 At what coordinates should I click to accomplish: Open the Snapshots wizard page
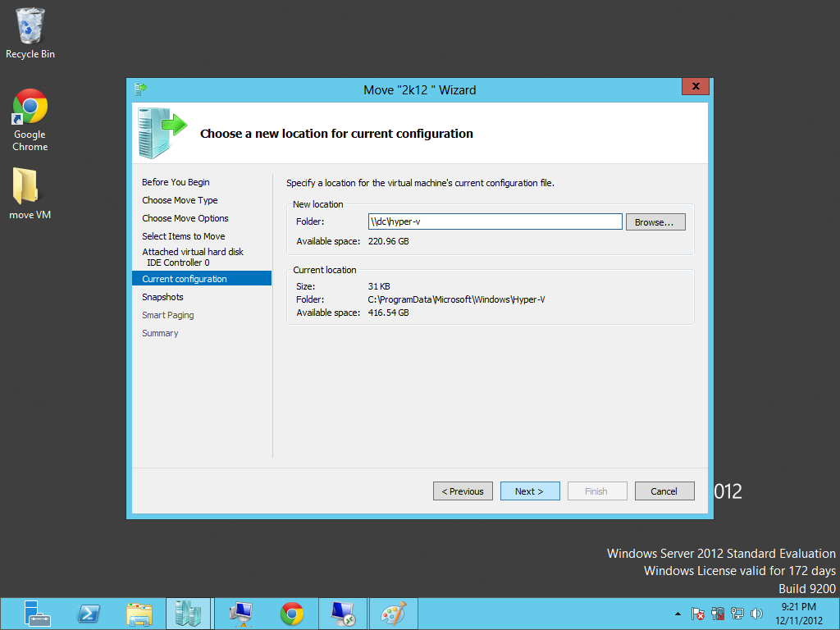[x=162, y=297]
